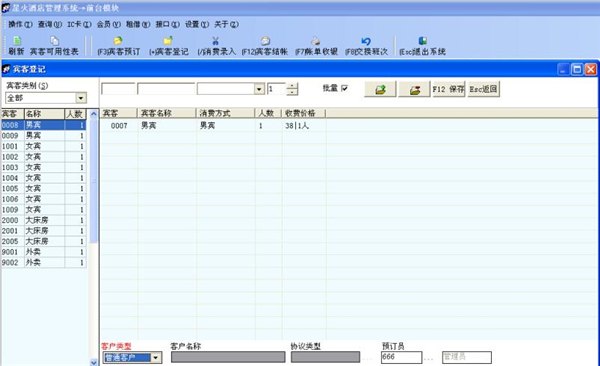Decrease the 人数 spinner value
The width and height of the screenshot is (600, 366).
coord(292,92)
